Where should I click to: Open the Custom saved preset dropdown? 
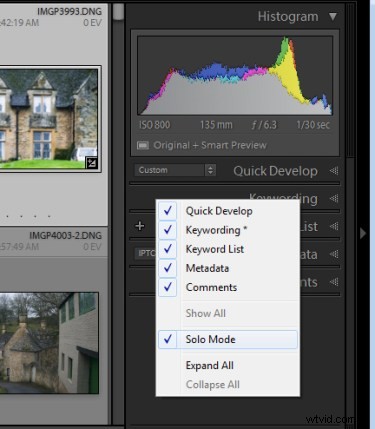pyautogui.click(x=175, y=170)
